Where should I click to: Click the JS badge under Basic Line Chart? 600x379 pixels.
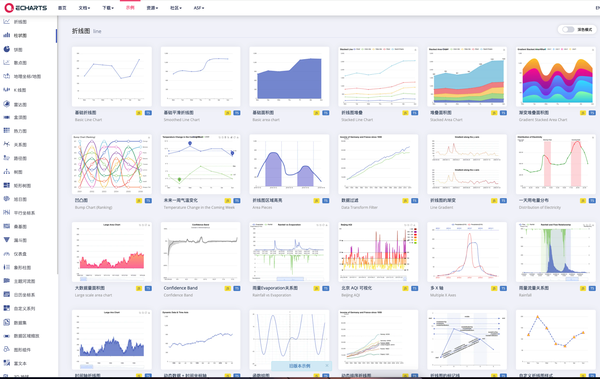point(139,113)
